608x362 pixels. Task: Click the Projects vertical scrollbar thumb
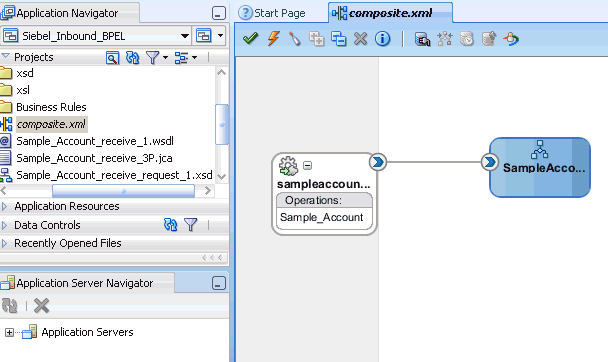(x=222, y=124)
